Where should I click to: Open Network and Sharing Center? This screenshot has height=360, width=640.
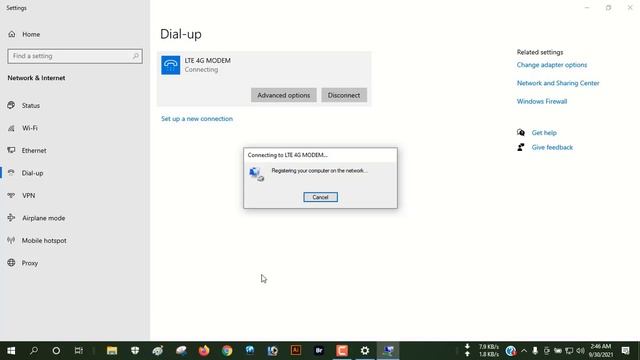pyautogui.click(x=558, y=83)
